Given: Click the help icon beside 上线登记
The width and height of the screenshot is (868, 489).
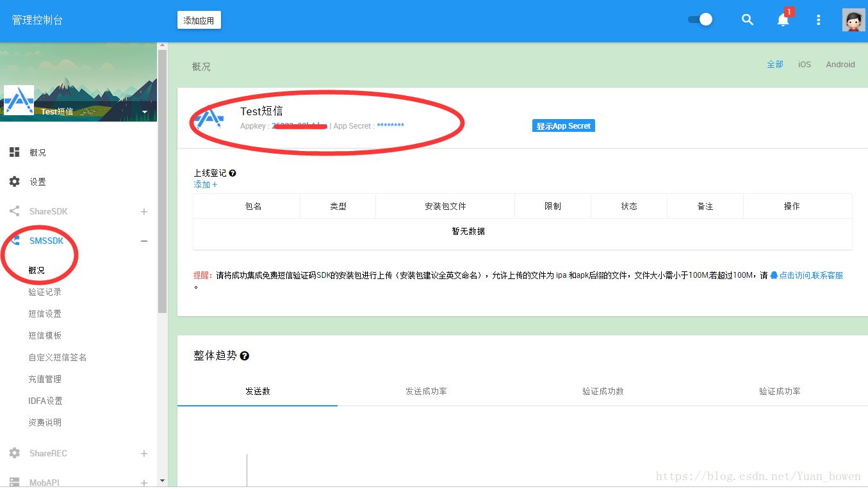Looking at the screenshot, I should [x=233, y=173].
